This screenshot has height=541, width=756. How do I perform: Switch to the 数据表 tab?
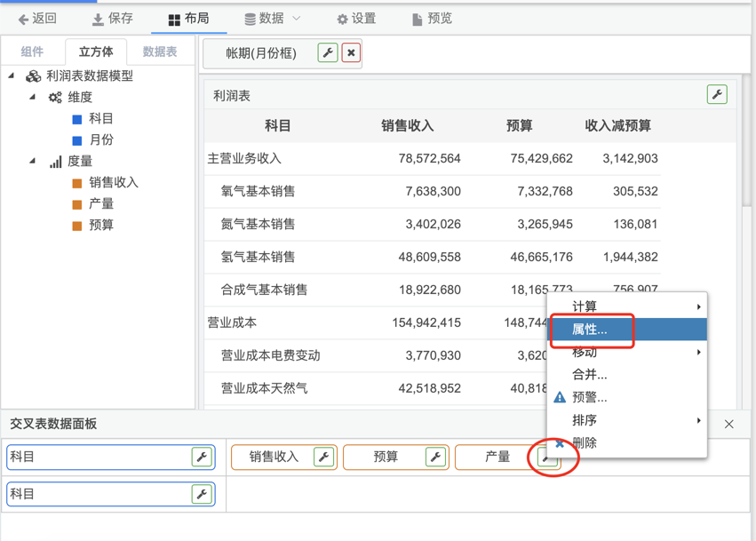click(x=160, y=52)
